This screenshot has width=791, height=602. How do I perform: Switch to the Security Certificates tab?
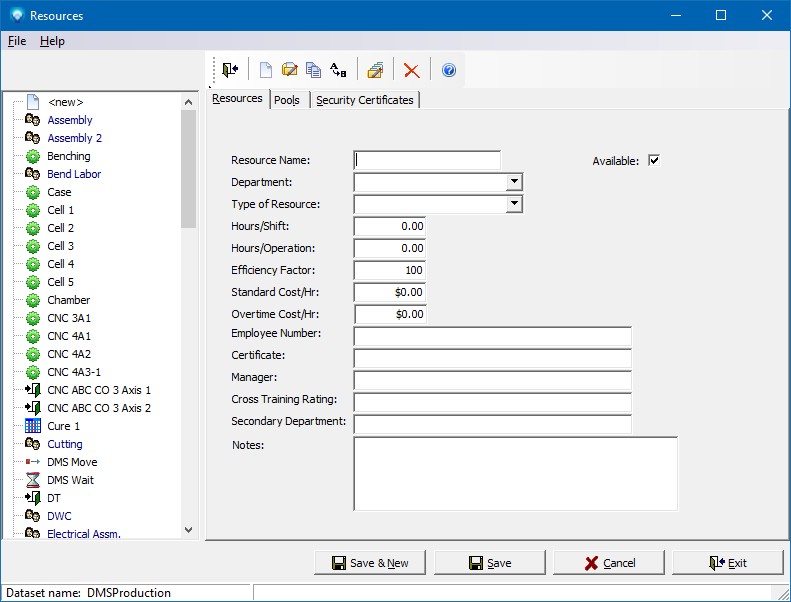point(364,100)
